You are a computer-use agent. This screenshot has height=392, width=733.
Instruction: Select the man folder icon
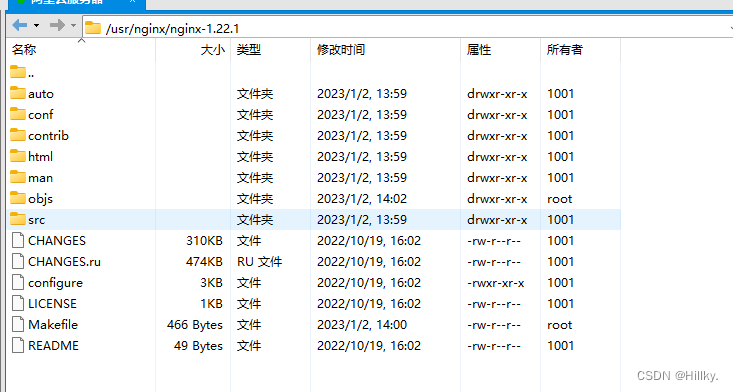point(18,177)
